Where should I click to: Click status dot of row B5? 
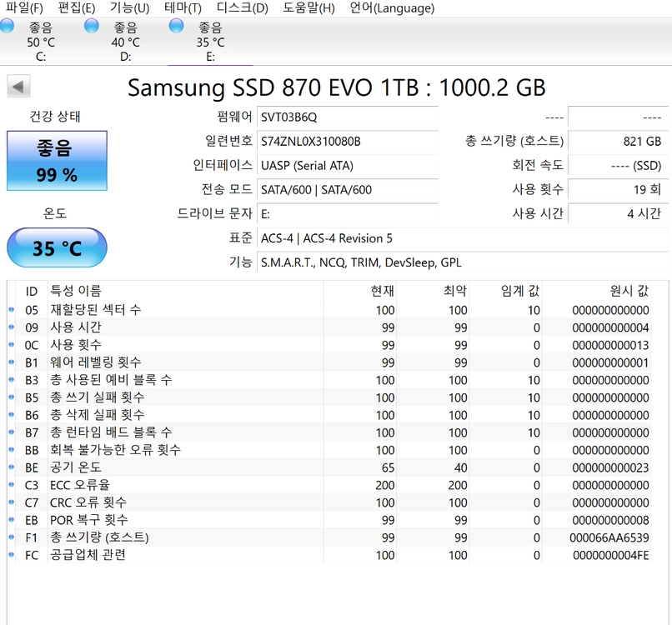pyautogui.click(x=12, y=397)
